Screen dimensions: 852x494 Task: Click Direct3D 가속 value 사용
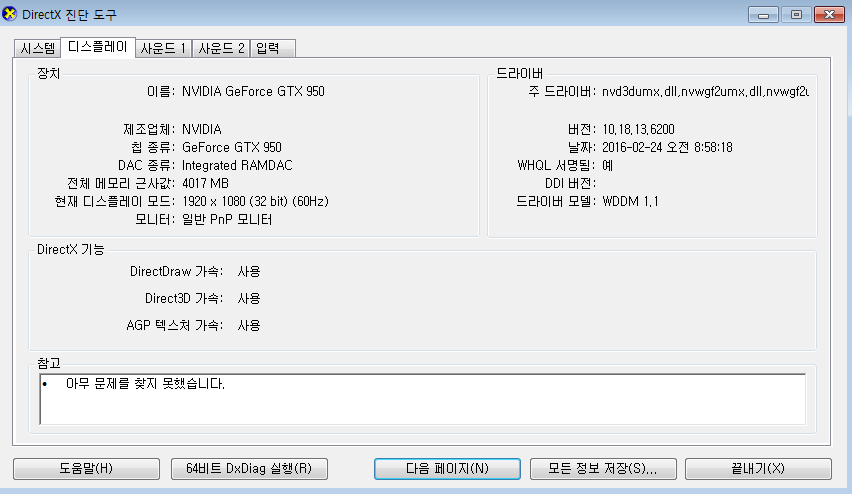[249, 298]
